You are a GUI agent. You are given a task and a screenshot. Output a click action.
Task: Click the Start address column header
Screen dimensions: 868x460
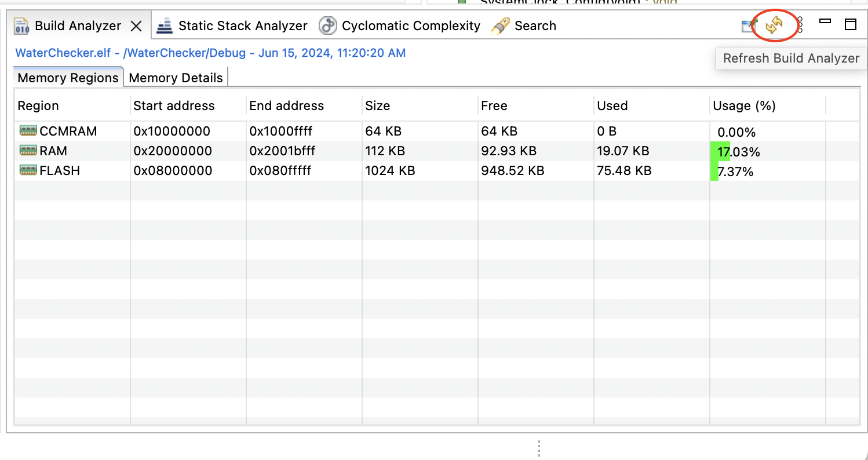pyautogui.click(x=174, y=106)
